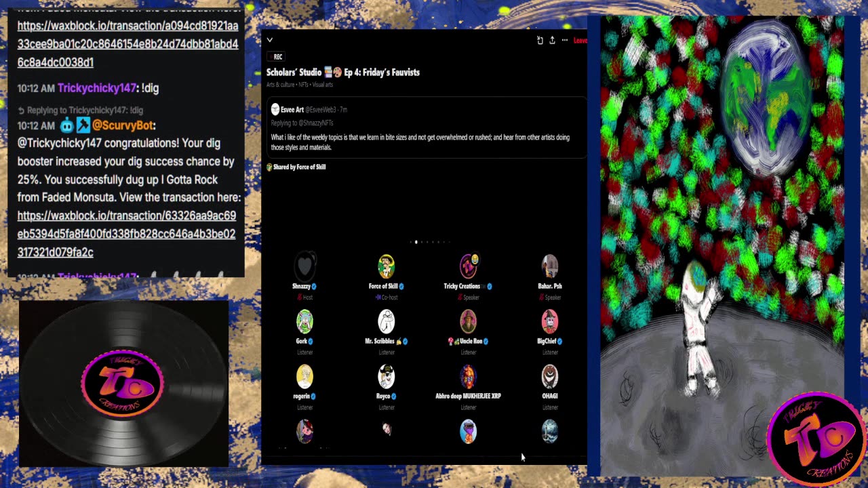Open Mr. Scribbles' avatar

pos(387,321)
